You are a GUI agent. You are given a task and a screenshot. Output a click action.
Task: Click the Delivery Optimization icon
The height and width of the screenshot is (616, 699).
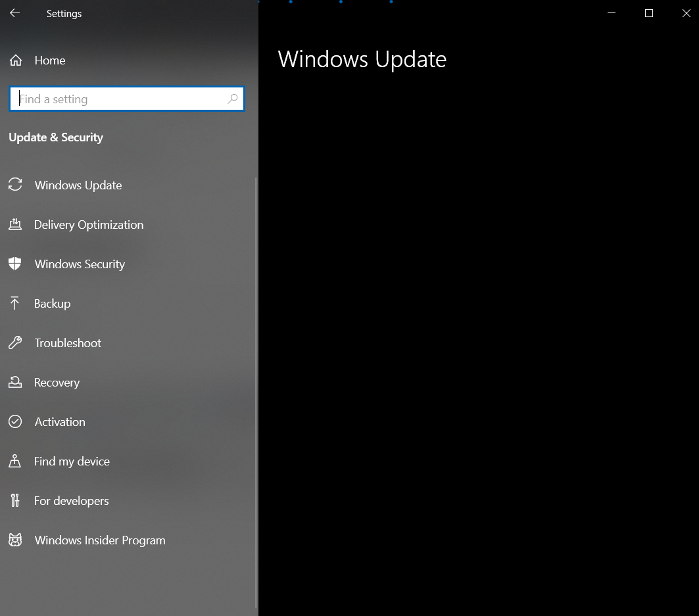[15, 224]
